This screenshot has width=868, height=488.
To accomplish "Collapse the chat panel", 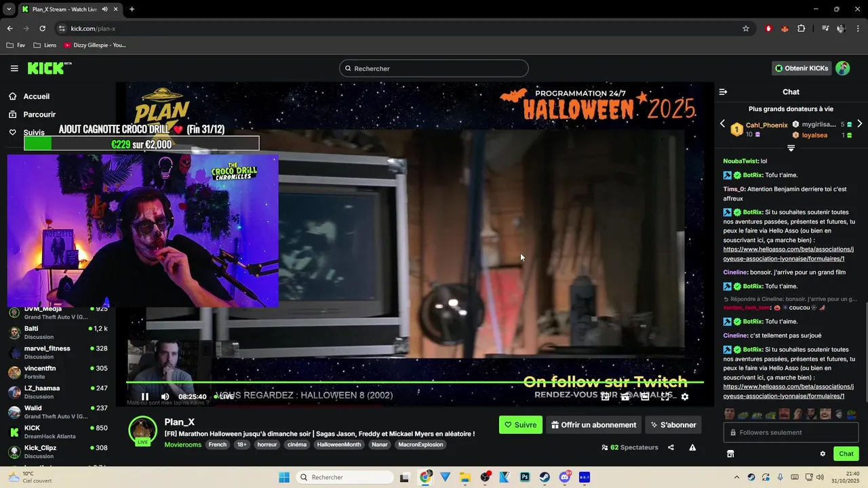I will pos(723,91).
